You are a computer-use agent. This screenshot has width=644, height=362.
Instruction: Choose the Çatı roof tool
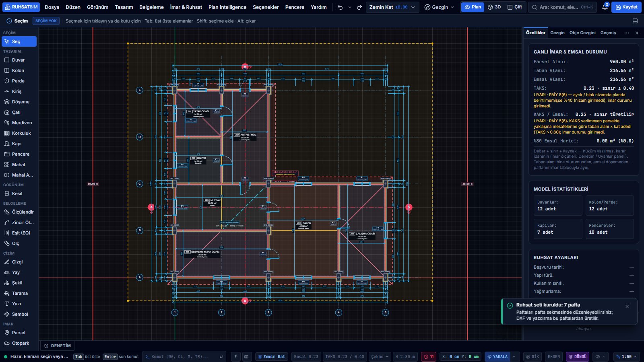point(19,112)
